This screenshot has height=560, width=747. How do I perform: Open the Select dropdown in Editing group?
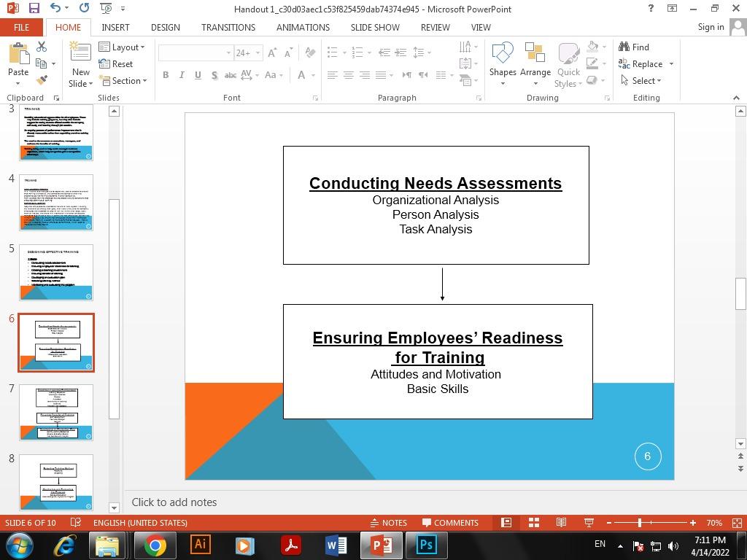pyautogui.click(x=645, y=81)
